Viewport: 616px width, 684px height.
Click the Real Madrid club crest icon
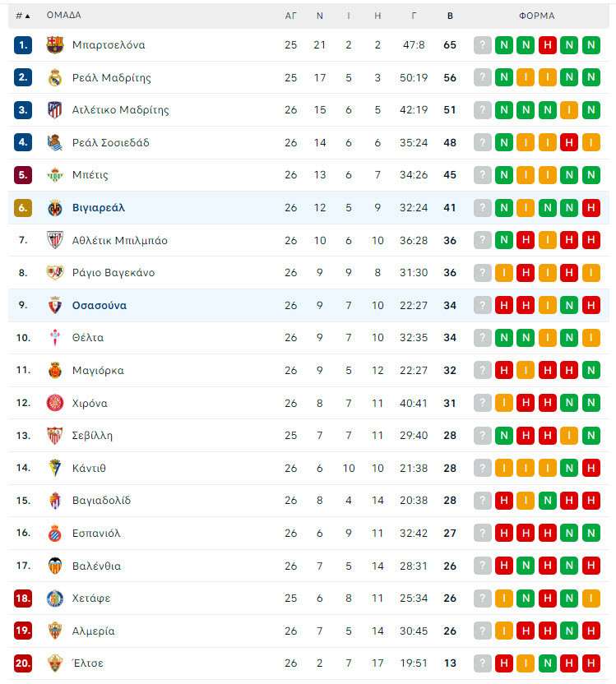(x=55, y=77)
